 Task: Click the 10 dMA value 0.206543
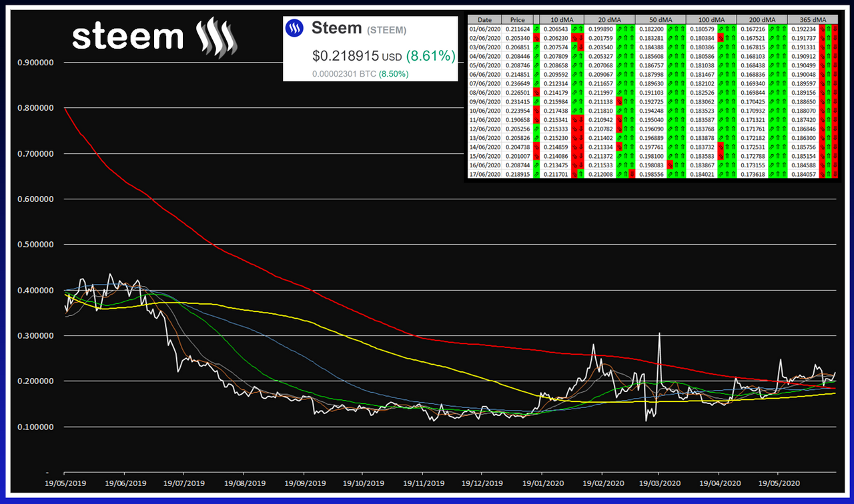tap(555, 30)
